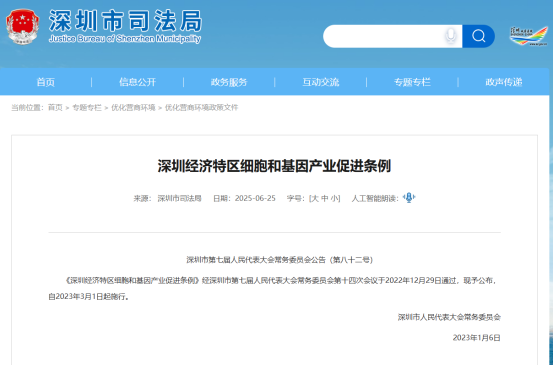554x365 pixels.
Task: Click the blue magnifier search button
Action: [x=478, y=36]
